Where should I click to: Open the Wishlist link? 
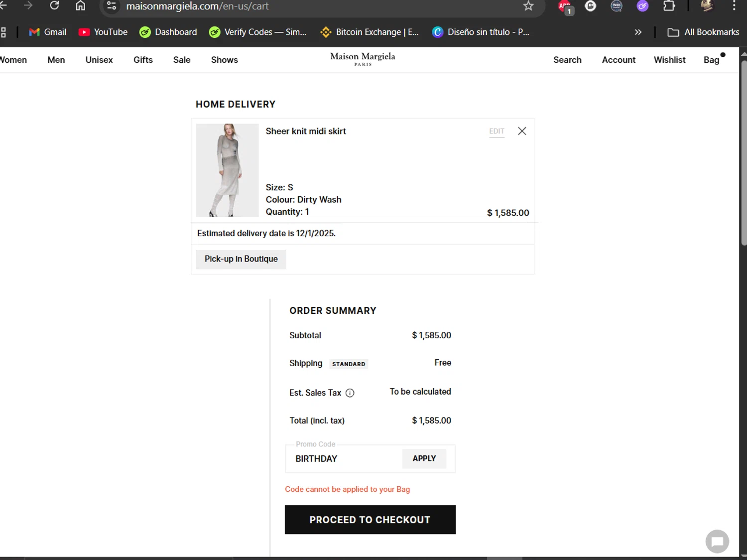point(669,60)
